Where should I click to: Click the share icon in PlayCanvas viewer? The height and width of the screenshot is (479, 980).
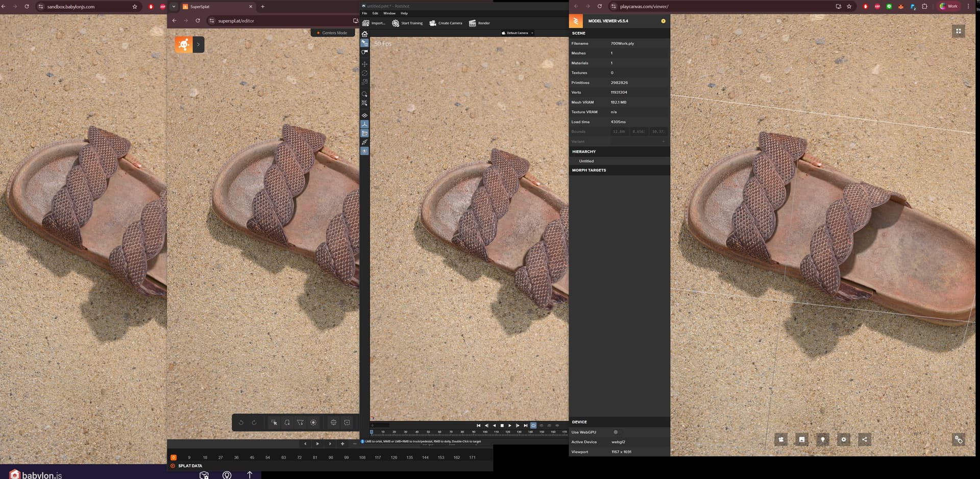(x=864, y=439)
